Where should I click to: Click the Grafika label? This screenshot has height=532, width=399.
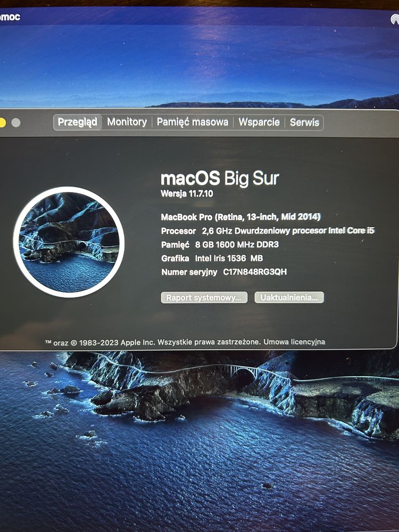pos(175,258)
